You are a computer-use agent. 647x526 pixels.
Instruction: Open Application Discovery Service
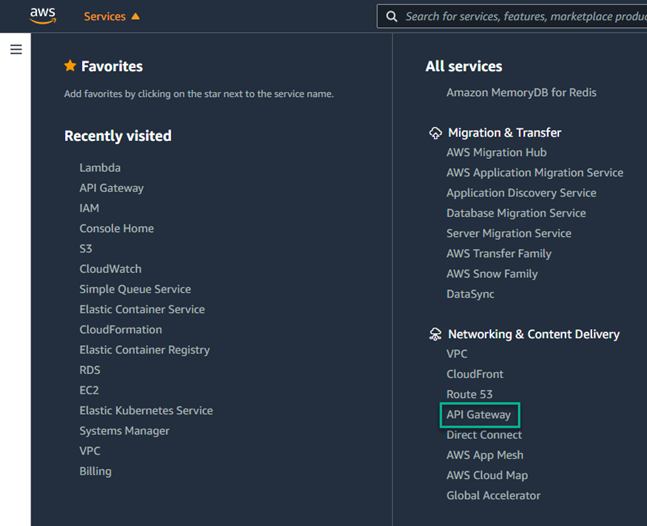[x=521, y=193]
